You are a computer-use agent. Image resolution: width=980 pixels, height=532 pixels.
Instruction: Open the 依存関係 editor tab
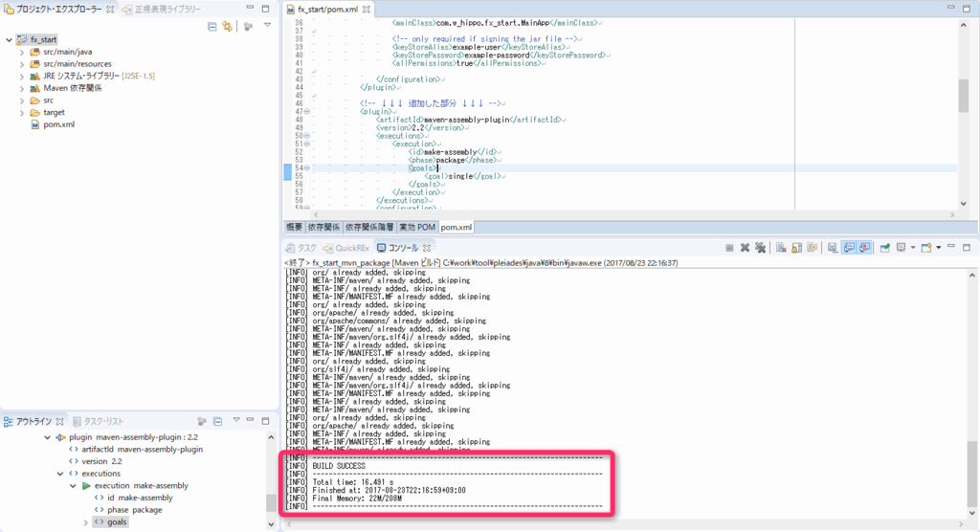(323, 228)
